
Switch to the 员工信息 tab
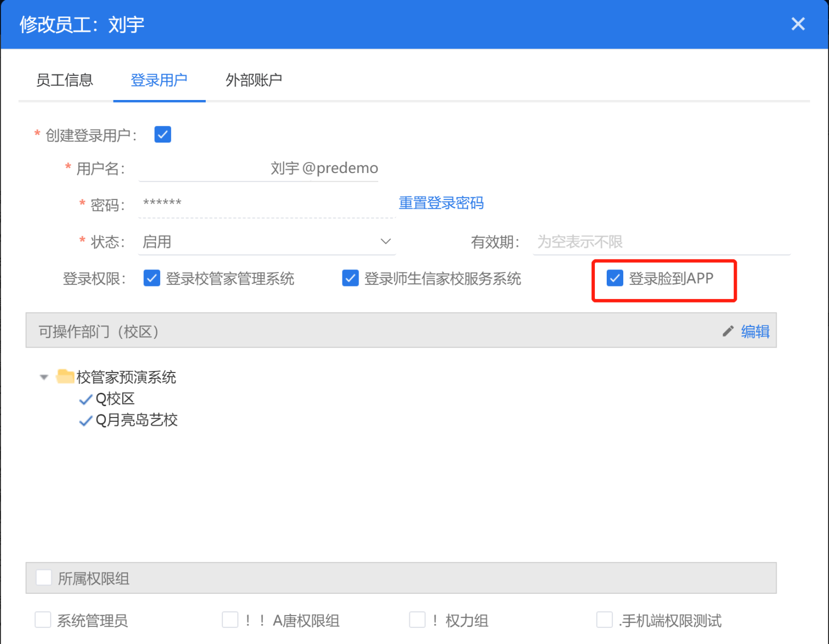[64, 80]
